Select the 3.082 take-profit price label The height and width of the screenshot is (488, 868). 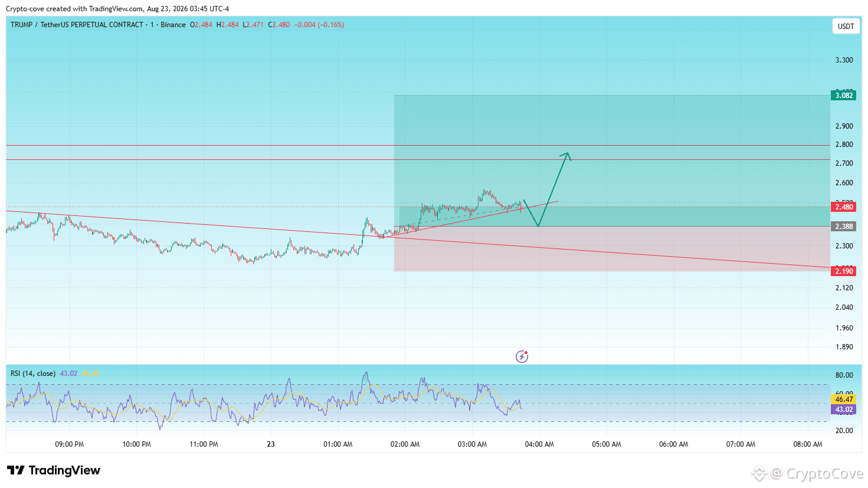(x=844, y=96)
